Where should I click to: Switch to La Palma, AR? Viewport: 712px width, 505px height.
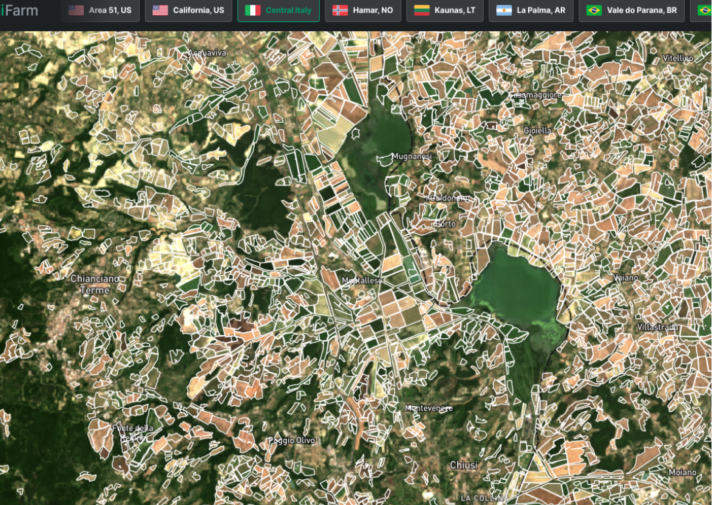coord(531,10)
